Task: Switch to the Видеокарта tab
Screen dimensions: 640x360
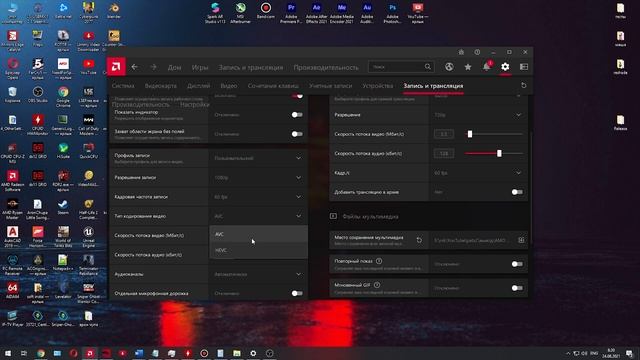Action: point(161,86)
